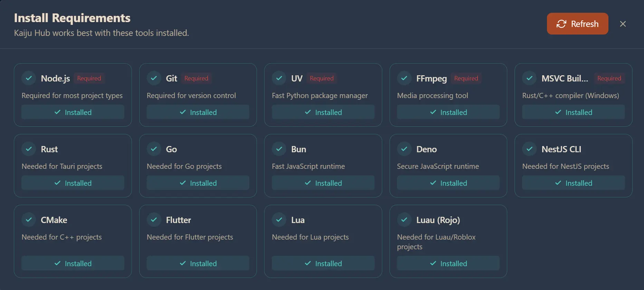
Task: Click the checkmark icon beside Rust
Action: pyautogui.click(x=29, y=149)
